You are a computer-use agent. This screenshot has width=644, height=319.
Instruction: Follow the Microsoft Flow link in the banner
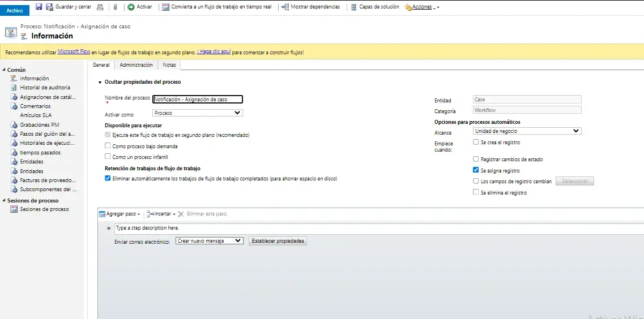coord(74,52)
